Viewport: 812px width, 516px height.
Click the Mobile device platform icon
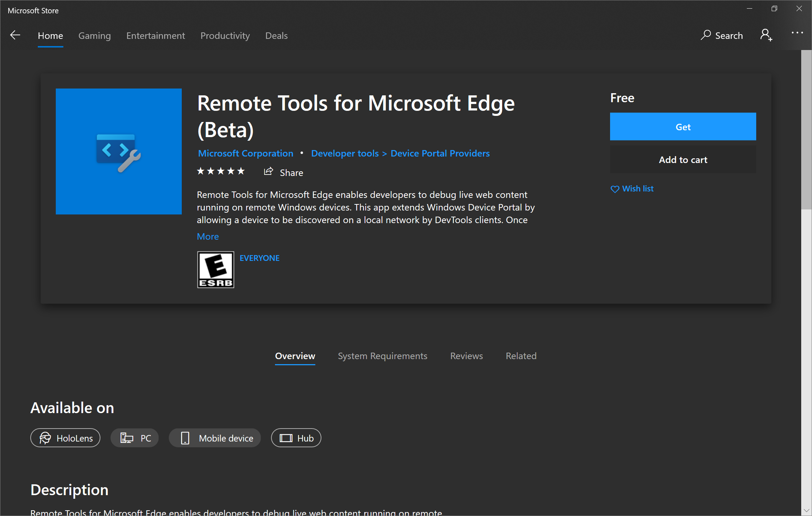point(185,439)
